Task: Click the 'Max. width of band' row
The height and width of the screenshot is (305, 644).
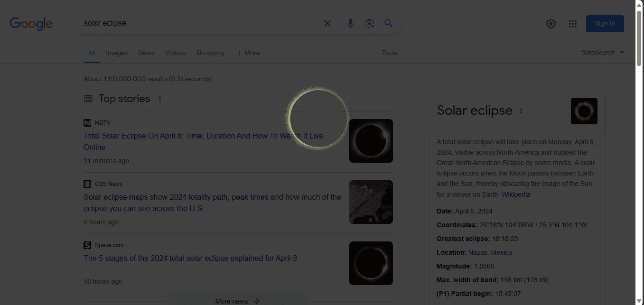Action: click(x=493, y=280)
